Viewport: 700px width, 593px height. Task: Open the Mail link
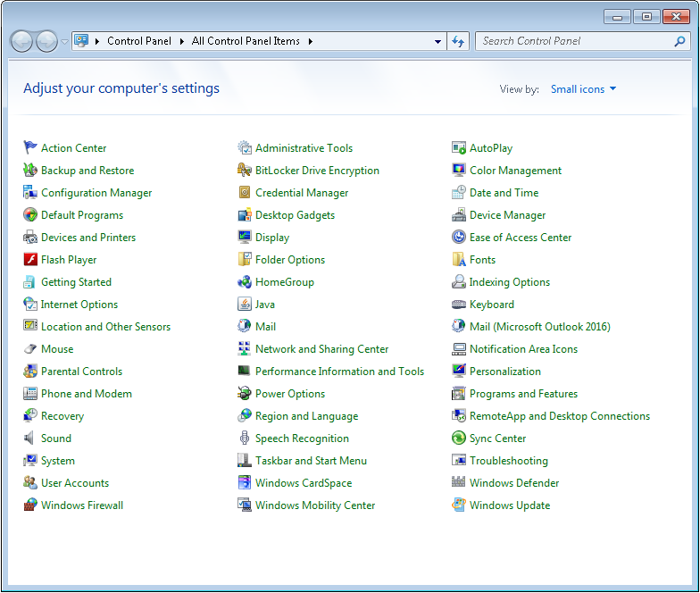[x=266, y=327]
